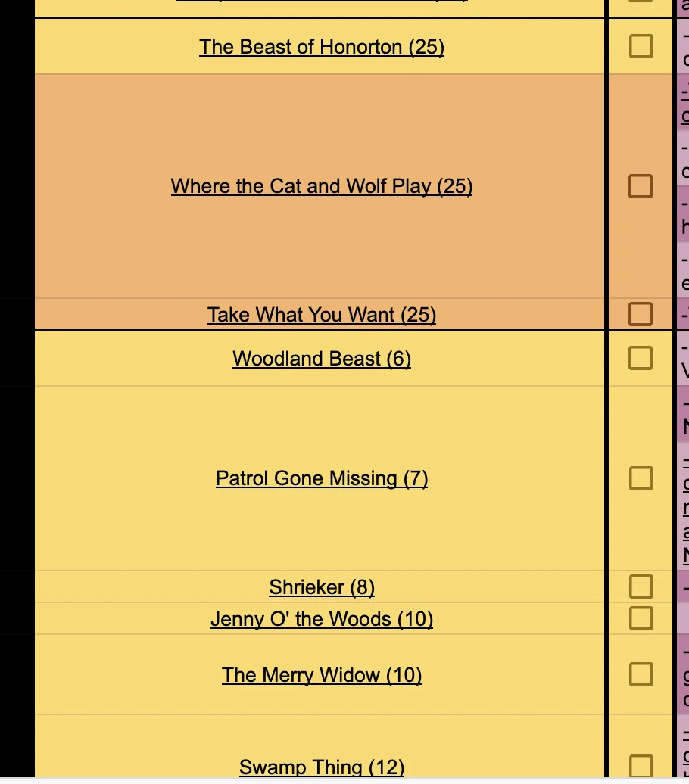Mark Where the Cat and Wolf Play complete
This screenshot has width=689, height=784.
[641, 185]
